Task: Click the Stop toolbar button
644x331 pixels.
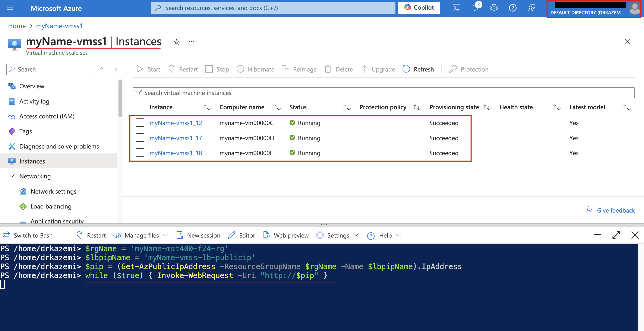Action: (x=217, y=69)
